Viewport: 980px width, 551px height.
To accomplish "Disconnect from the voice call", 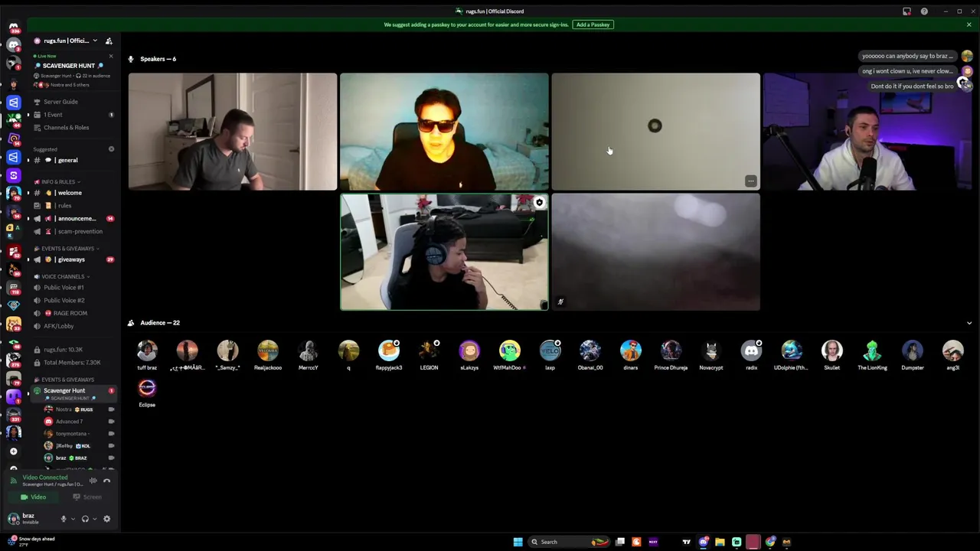I will 107,481.
